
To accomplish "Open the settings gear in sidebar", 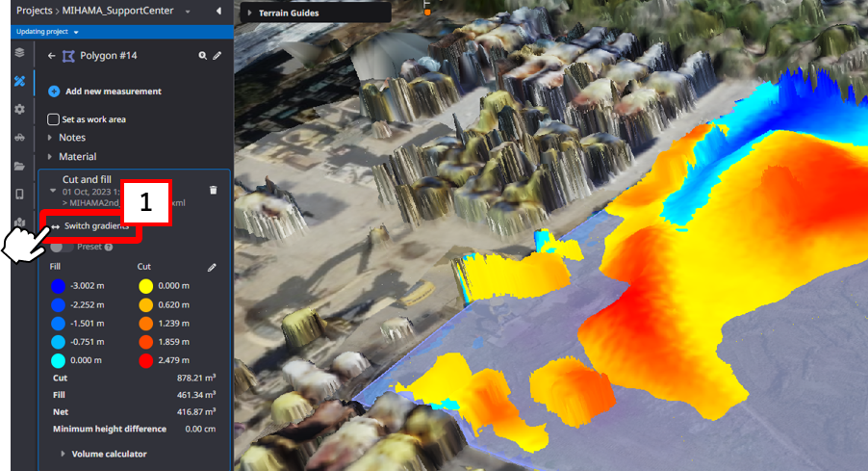I will 19,109.
